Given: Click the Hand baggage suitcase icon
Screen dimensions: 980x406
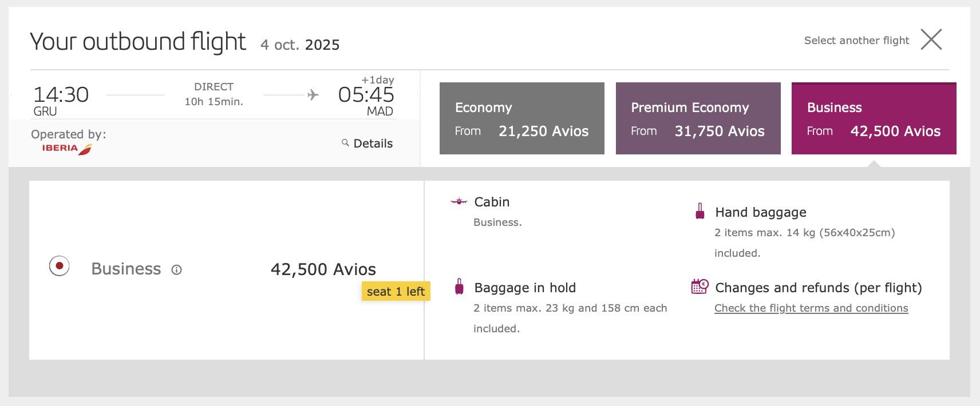Looking at the screenshot, I should point(700,212).
